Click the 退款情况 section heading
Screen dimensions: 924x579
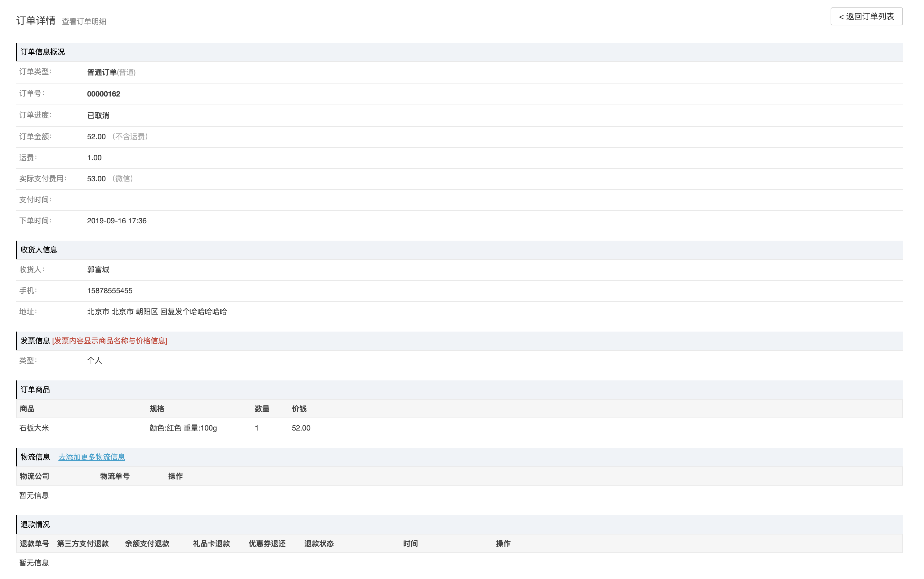click(35, 524)
